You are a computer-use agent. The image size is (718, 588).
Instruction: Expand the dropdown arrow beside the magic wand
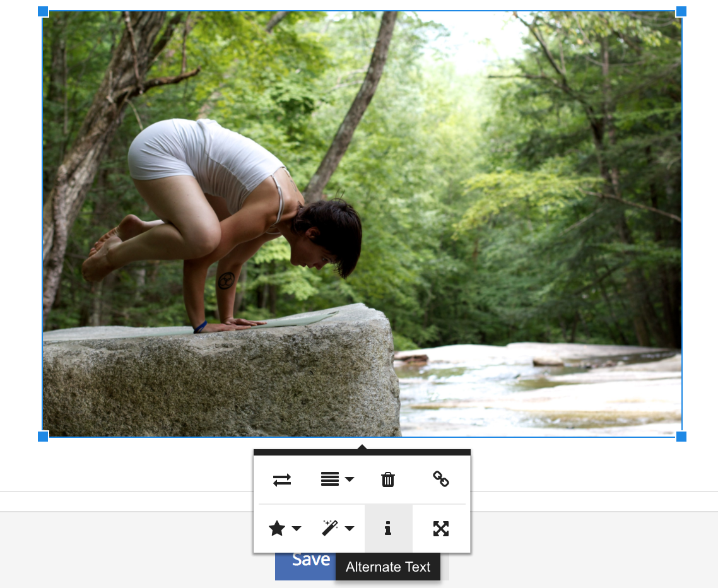350,529
